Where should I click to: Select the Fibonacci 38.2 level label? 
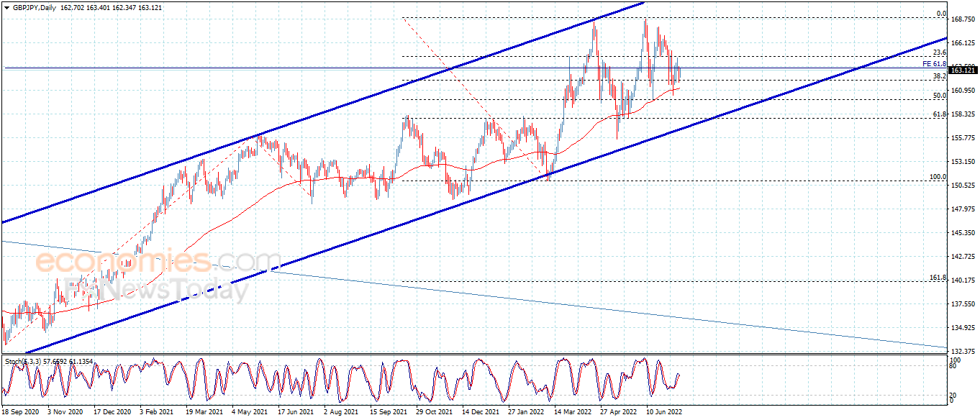pos(939,76)
